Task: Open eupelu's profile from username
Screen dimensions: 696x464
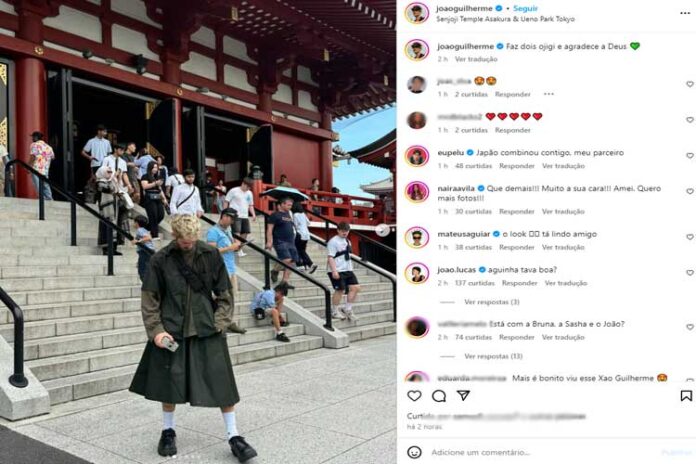Action: click(x=451, y=153)
